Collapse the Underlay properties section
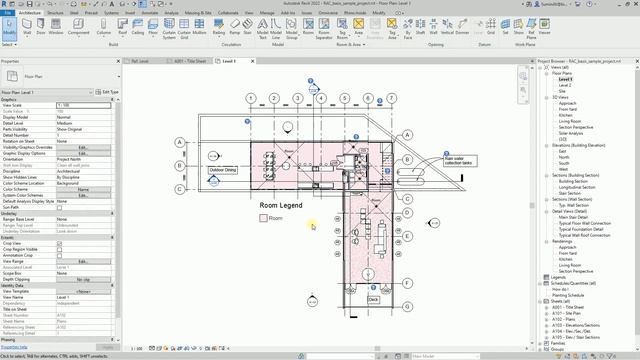Image resolution: width=640 pixels, height=360 pixels. (112, 213)
